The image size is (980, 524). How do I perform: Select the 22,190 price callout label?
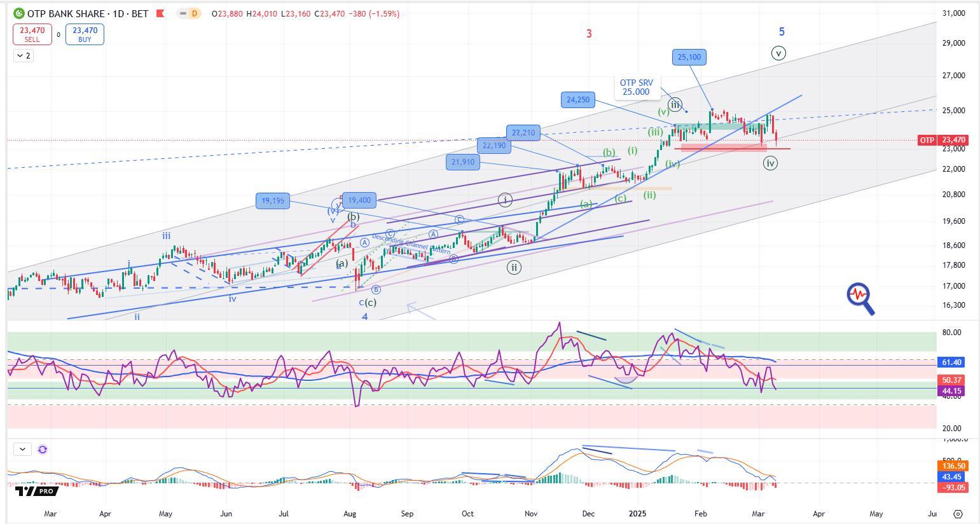pyautogui.click(x=494, y=145)
